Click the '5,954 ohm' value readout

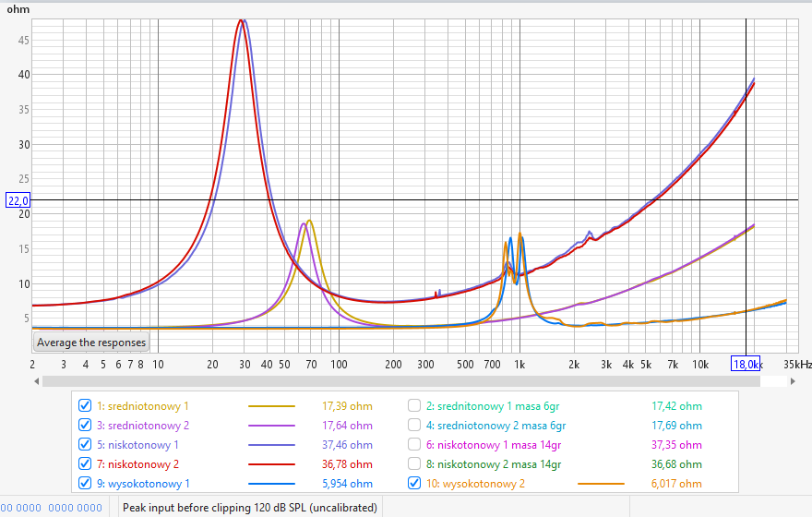click(x=347, y=484)
